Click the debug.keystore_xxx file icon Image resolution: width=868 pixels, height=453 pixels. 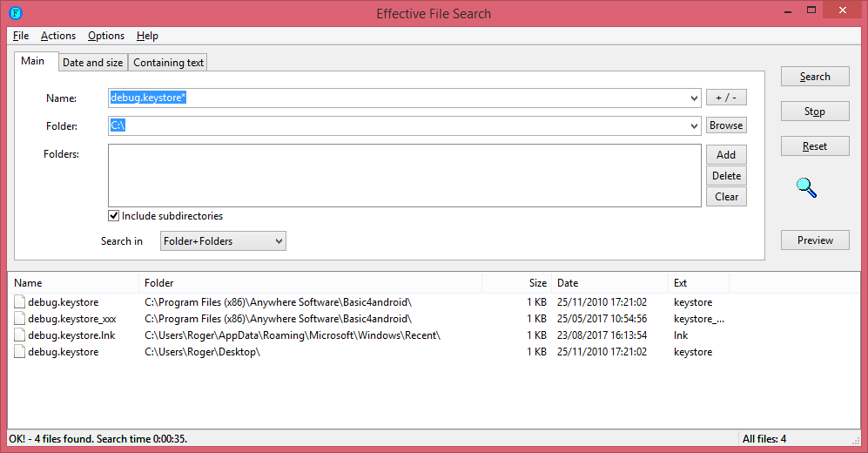[x=19, y=319]
